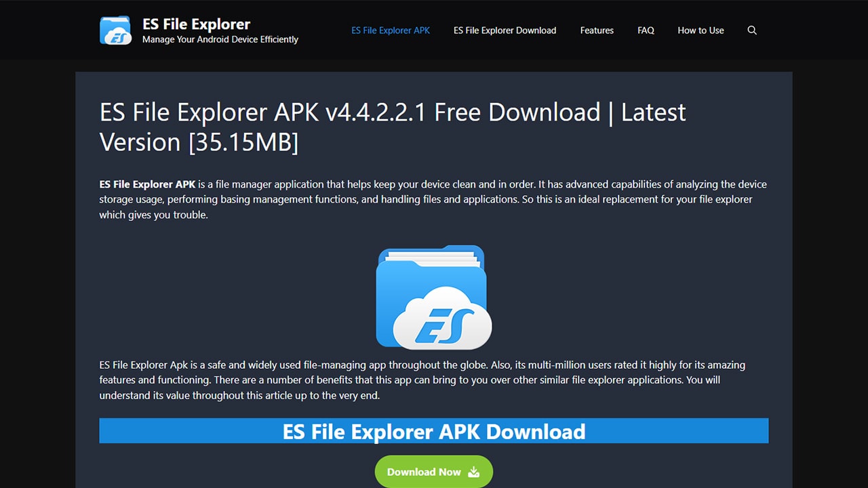The width and height of the screenshot is (868, 488).
Task: Click the paper sheets atop the folder image
Action: click(430, 258)
